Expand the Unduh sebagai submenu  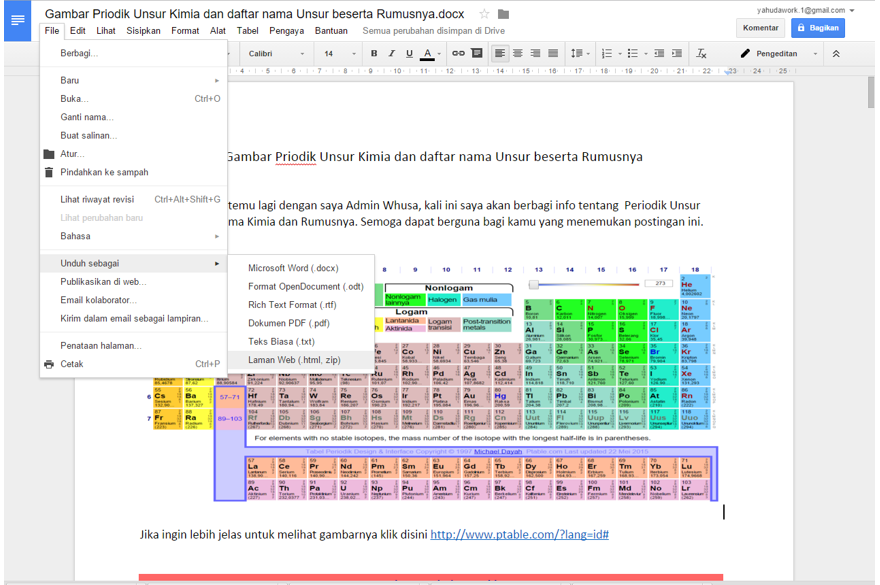[134, 263]
